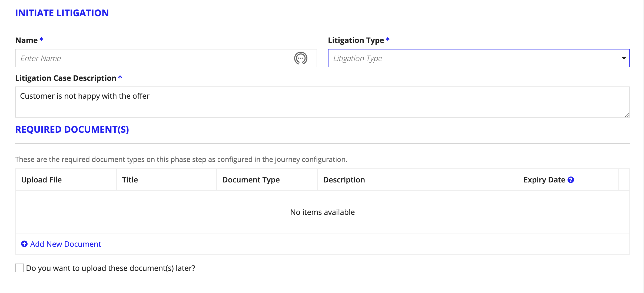Click the Document Type column header
This screenshot has width=644, height=293.
267,180
